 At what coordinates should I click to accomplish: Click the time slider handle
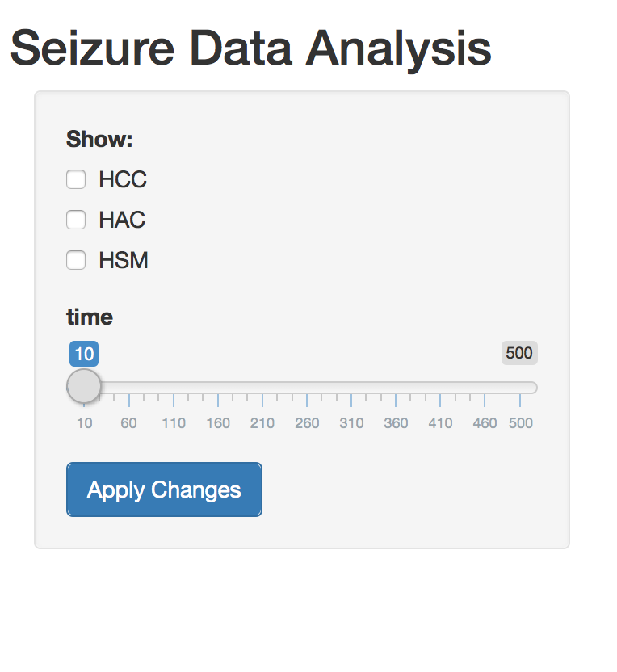pos(84,386)
